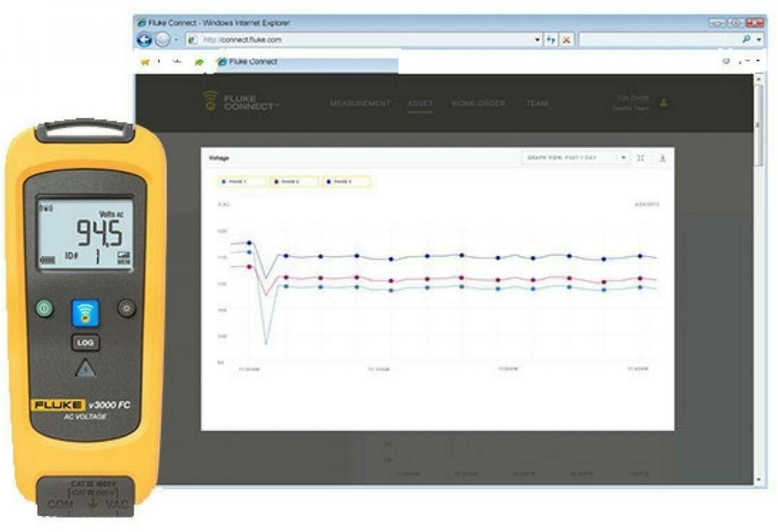Click the page vertical scrollbar thumb

click(759, 125)
